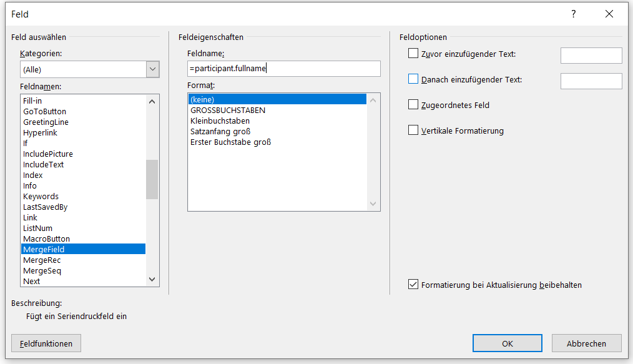Enable 'Vertikale Formatierung' checkbox
Viewport: 633px width, 364px height.
pos(413,130)
